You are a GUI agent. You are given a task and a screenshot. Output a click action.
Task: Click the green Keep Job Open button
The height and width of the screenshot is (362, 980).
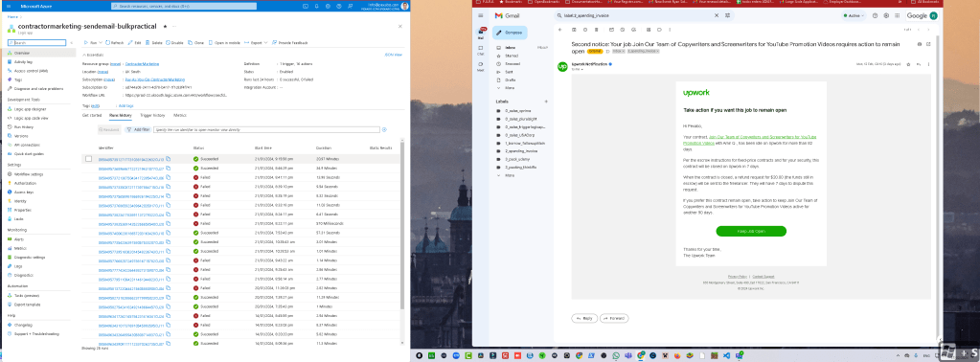click(751, 232)
